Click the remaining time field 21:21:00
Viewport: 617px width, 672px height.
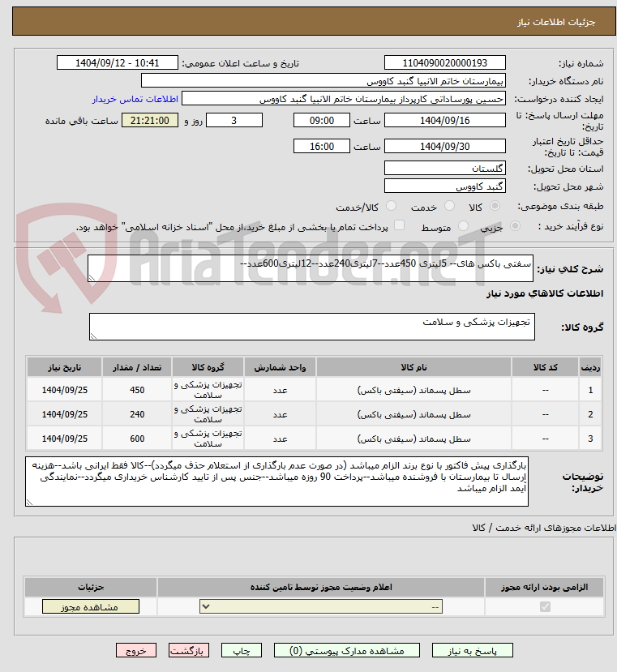click(150, 121)
